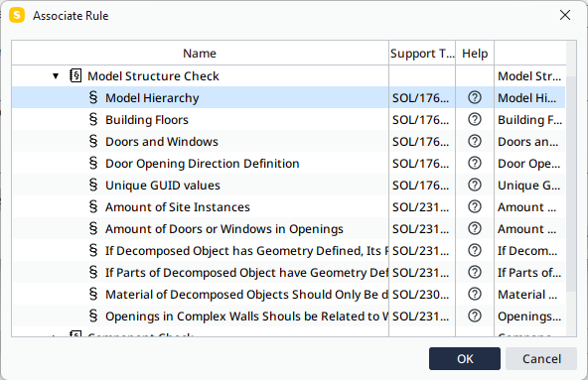Select the Model Structure Check tree row
The image size is (588, 380).
288,76
